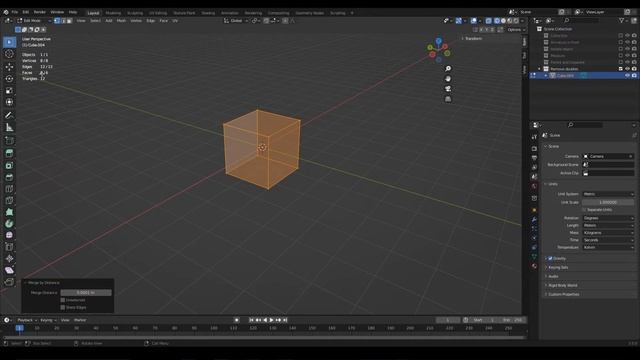Viewport: 640px width, 360px height.
Task: Select the Rotate tool in the toolbar
Action: (x=9, y=78)
